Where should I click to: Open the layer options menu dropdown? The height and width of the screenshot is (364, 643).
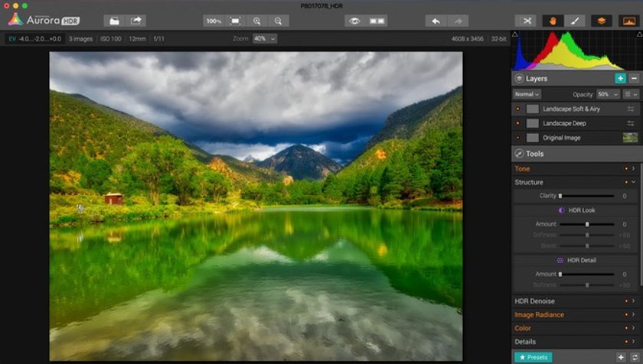click(x=631, y=94)
